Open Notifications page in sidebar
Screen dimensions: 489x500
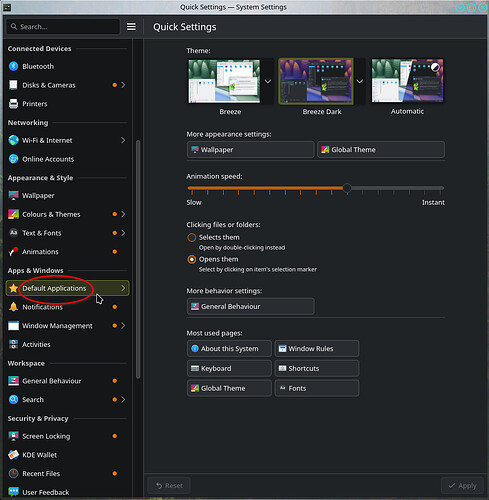tap(67, 307)
